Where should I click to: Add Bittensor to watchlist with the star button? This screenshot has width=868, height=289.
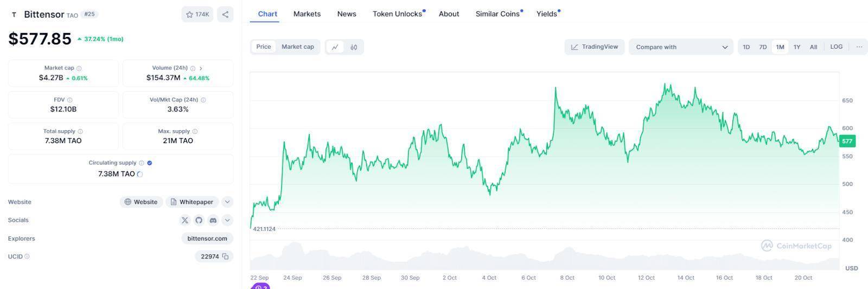pyautogui.click(x=197, y=15)
